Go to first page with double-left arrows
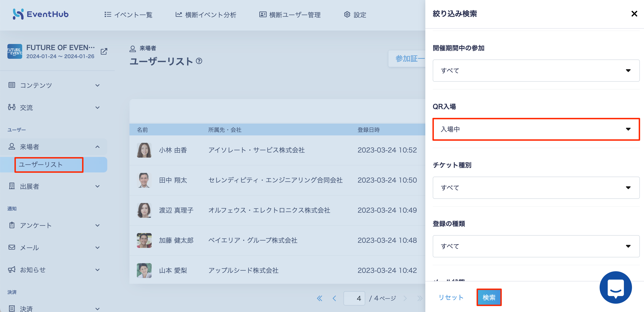The height and width of the screenshot is (312, 644). (319, 298)
